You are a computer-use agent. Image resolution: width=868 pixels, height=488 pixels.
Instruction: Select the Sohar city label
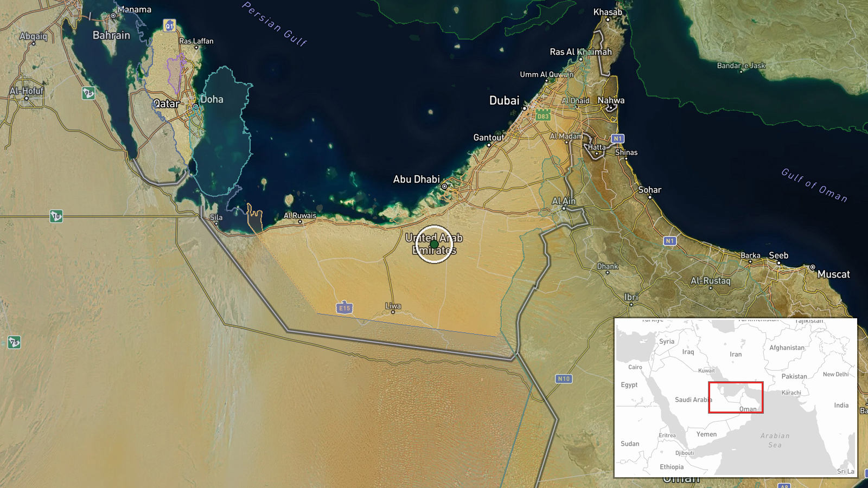click(x=649, y=190)
